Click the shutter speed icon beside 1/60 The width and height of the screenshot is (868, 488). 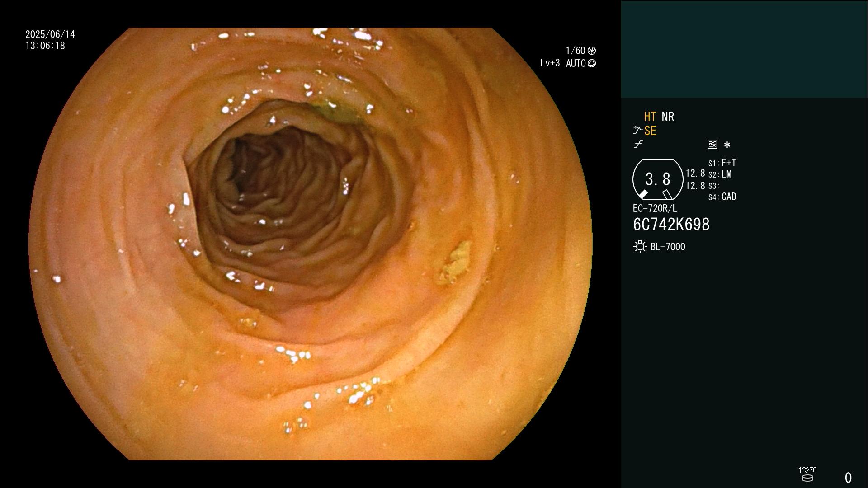click(x=592, y=51)
